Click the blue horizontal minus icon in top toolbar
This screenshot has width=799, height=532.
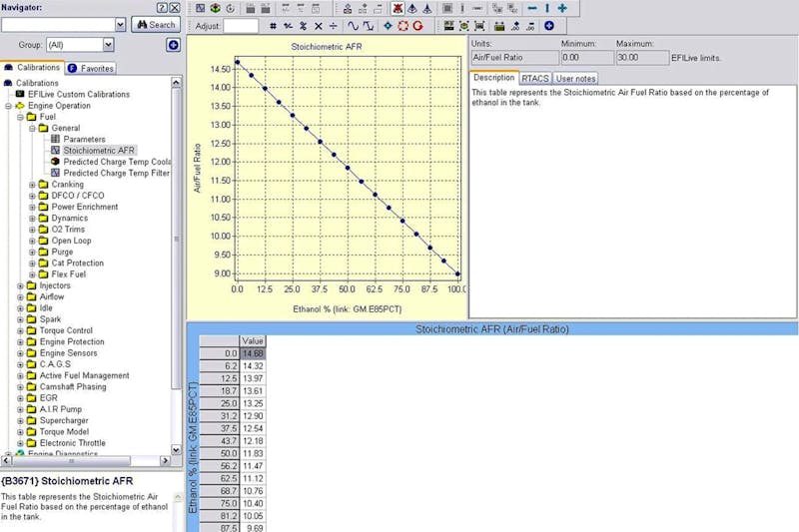(x=531, y=8)
